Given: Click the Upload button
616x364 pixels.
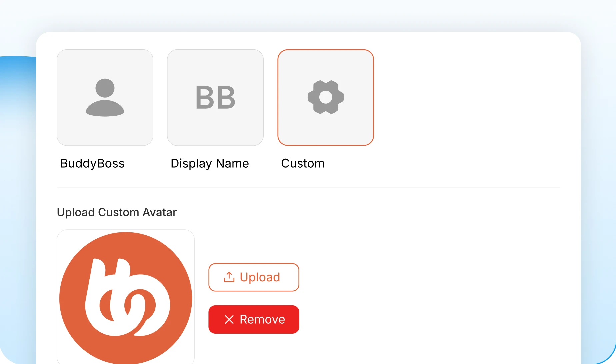Looking at the screenshot, I should coord(254,277).
